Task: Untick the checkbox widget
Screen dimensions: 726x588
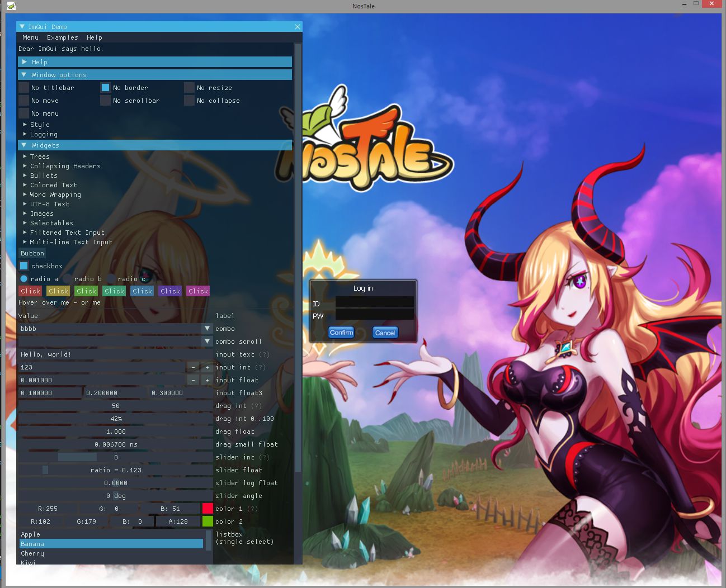Action: [x=23, y=266]
